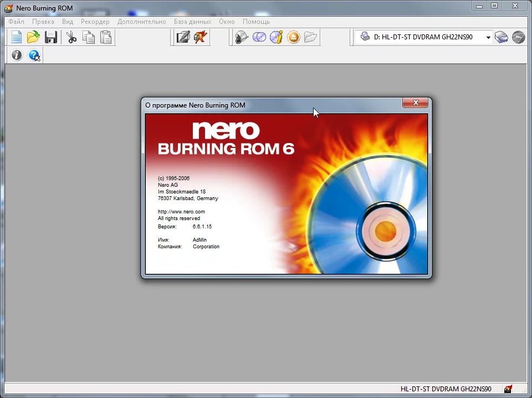
Task: Select the D: HL-DT-ST DVDRAM GH22NS90 combo box
Action: [423, 37]
